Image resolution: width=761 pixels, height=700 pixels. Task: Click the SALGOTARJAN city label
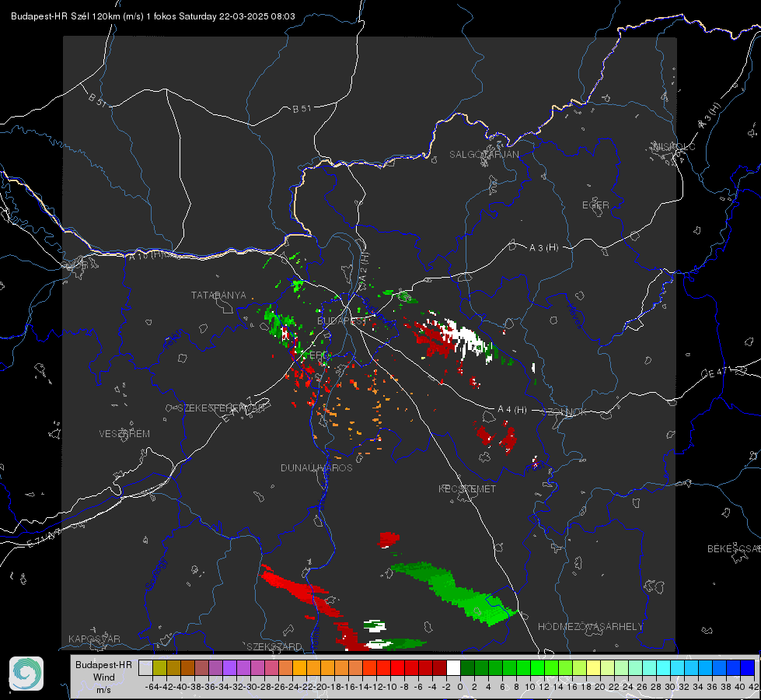pyautogui.click(x=483, y=155)
